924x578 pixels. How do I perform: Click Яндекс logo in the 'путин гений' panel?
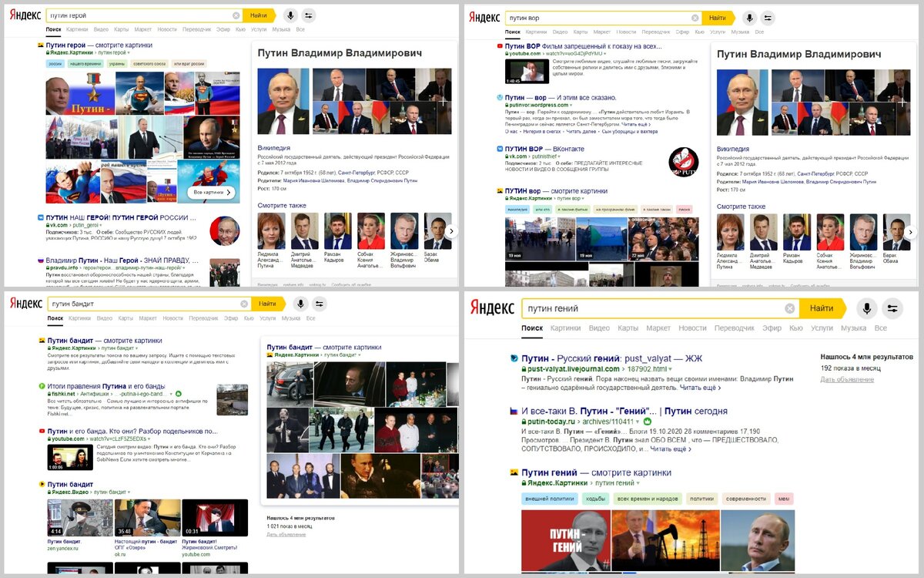pyautogui.click(x=493, y=308)
